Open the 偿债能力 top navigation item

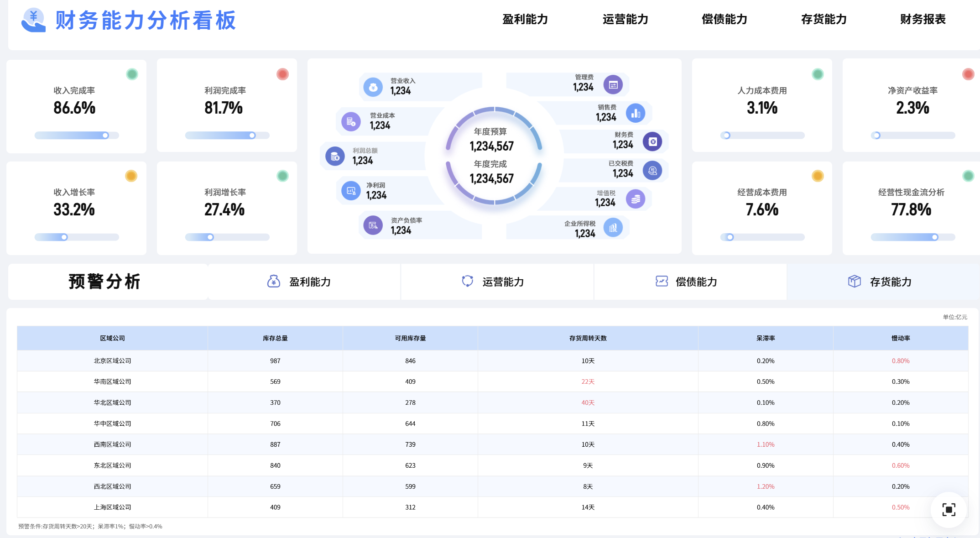(725, 19)
